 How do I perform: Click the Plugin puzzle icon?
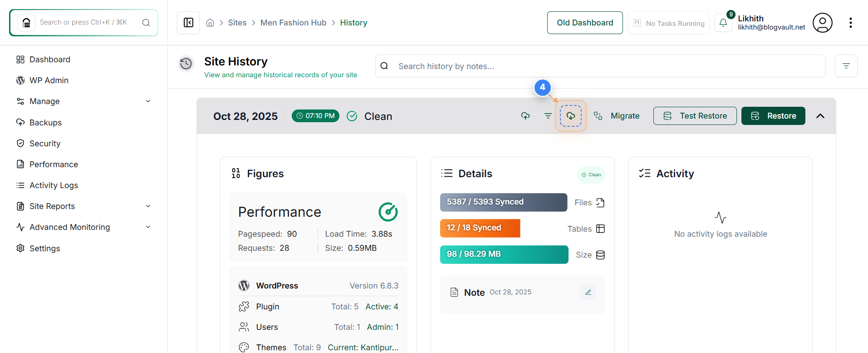coord(244,307)
